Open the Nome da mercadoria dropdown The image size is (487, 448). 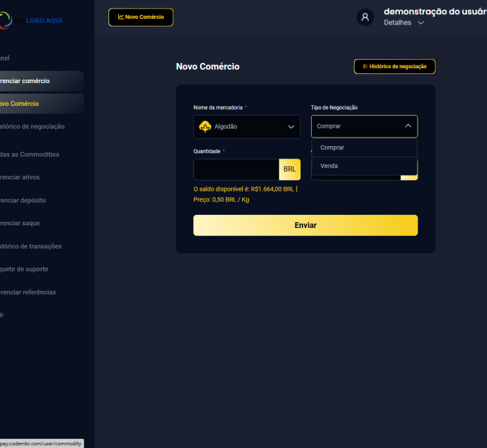pos(247,127)
